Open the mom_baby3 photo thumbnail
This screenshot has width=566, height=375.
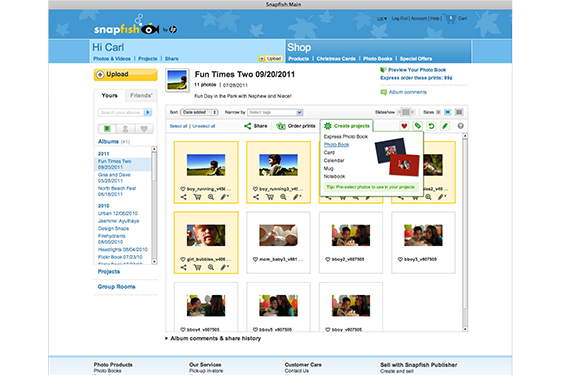pyautogui.click(x=278, y=235)
